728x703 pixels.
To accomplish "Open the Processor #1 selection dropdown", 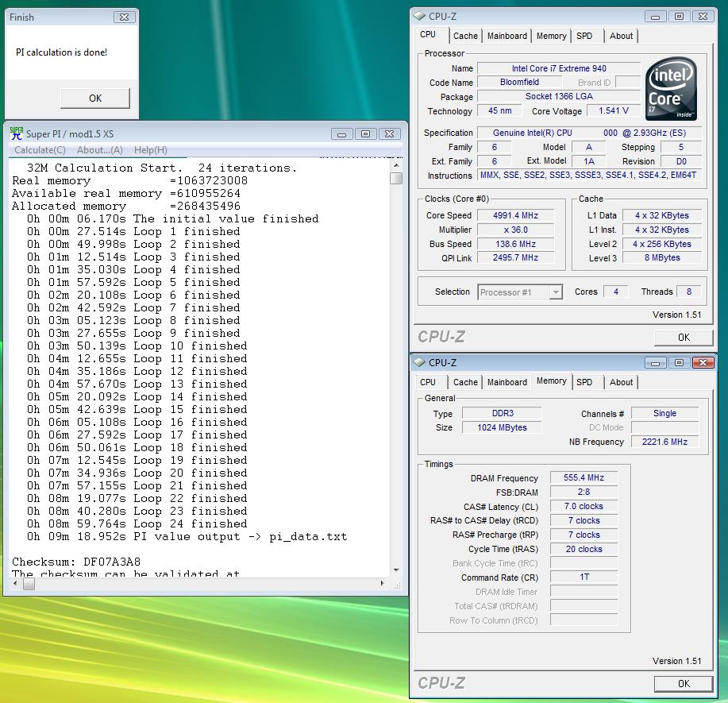I will pyautogui.click(x=520, y=292).
